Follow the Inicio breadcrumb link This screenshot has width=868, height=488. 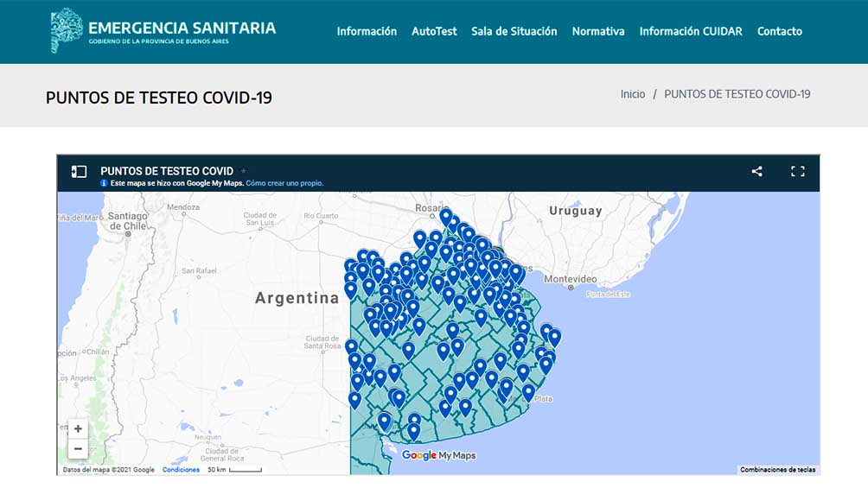tap(633, 94)
